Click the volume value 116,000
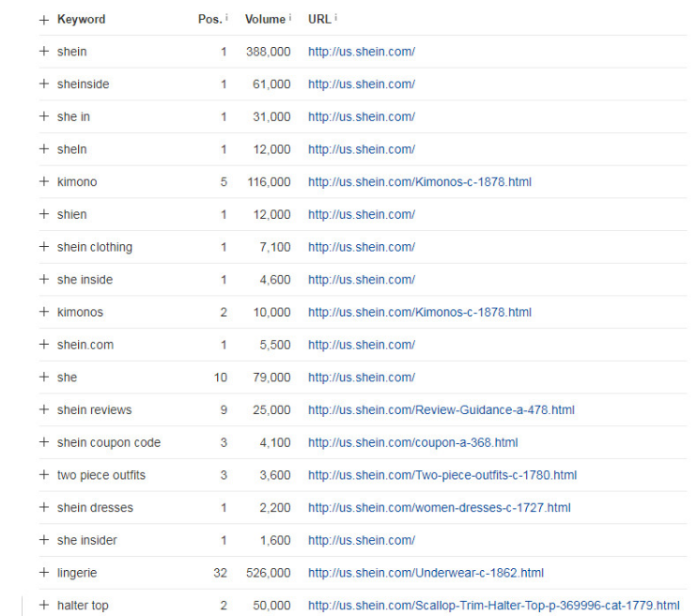The image size is (697, 616). 269,182
